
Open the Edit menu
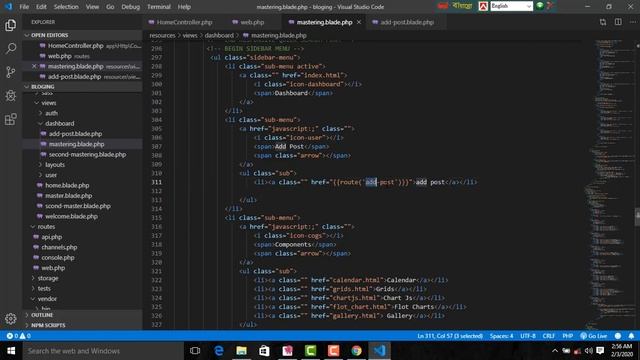41,7
